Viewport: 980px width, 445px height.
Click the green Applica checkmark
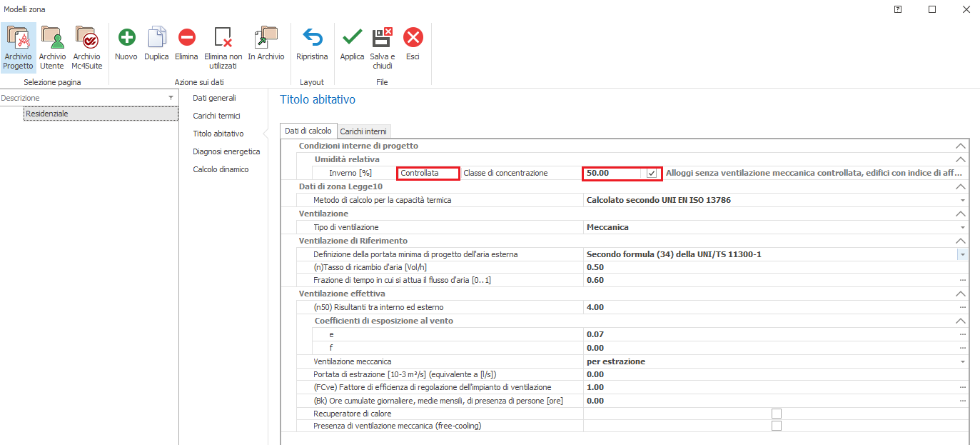352,38
